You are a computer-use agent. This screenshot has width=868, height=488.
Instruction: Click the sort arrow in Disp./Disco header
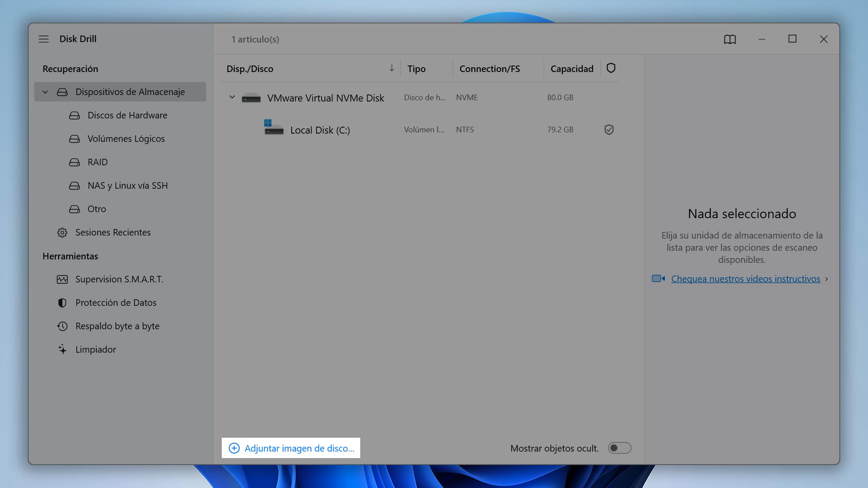point(391,68)
